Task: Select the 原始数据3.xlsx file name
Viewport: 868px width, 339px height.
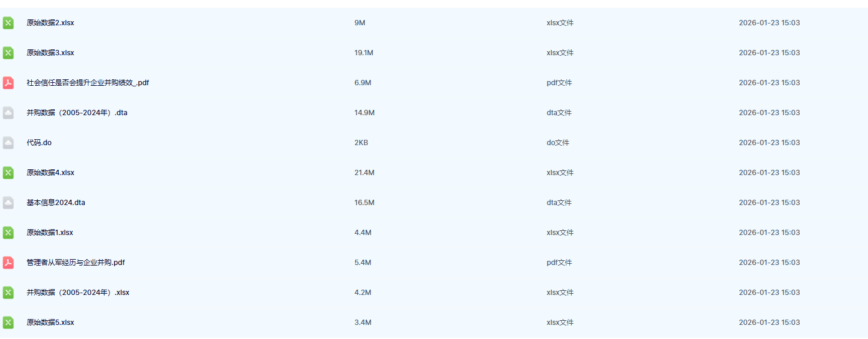Action: [50, 53]
